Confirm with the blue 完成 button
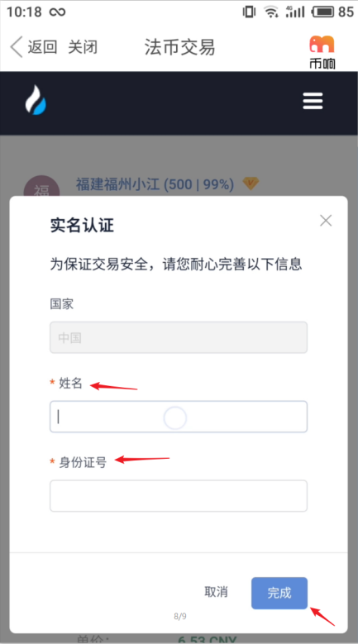358x644 pixels. [279, 593]
